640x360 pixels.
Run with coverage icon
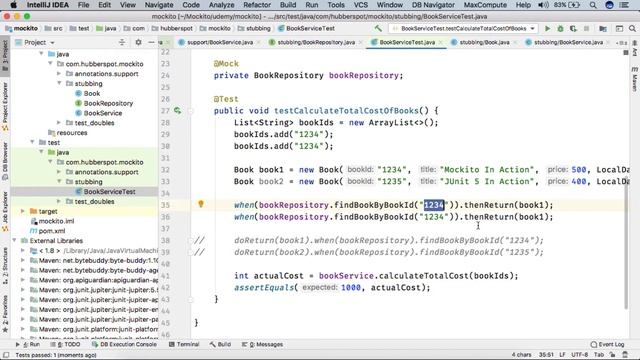[573, 29]
